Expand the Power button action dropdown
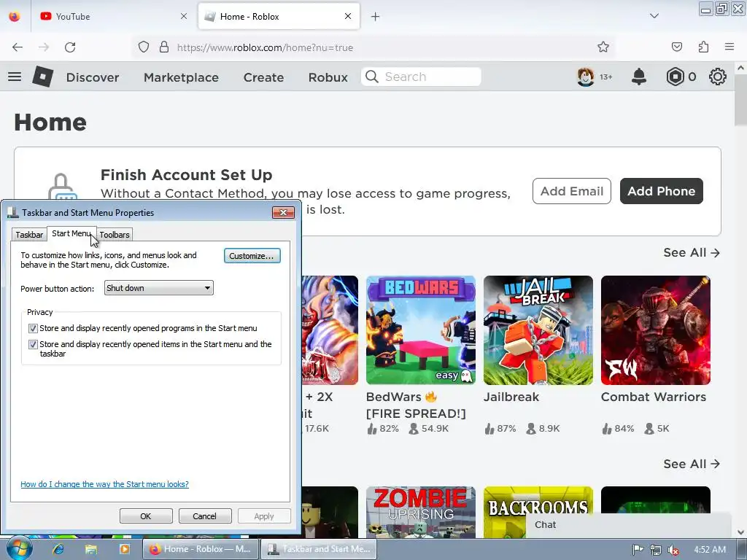The height and width of the screenshot is (560, 747). [x=158, y=287]
